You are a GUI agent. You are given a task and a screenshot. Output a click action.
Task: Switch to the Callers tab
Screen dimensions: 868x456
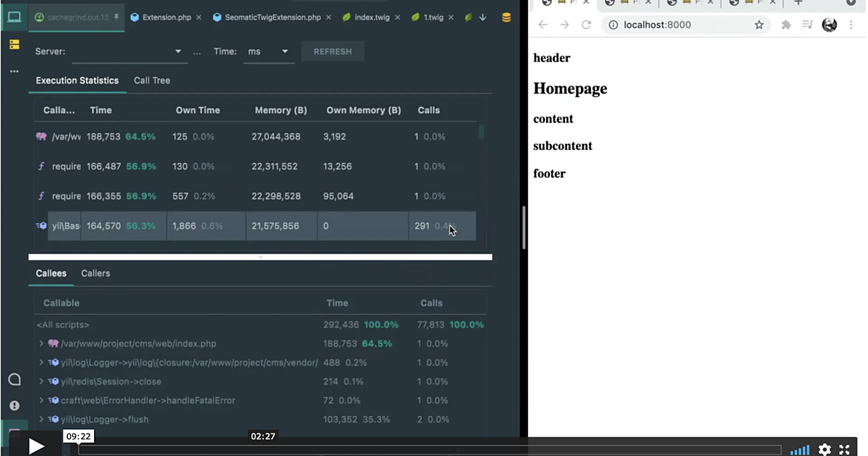pyautogui.click(x=95, y=273)
